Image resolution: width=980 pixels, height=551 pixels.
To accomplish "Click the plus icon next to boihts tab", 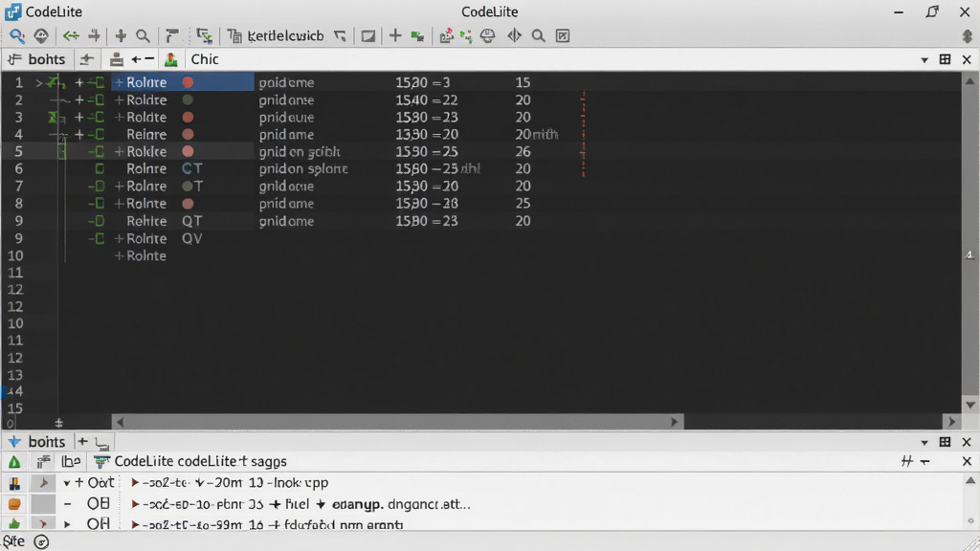I will coord(82,442).
